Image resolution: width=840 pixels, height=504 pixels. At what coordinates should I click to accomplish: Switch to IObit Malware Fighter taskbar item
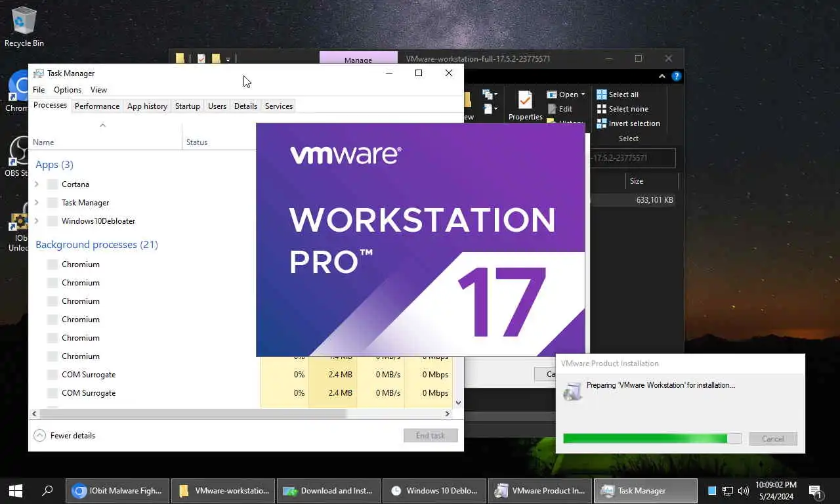[117, 490]
